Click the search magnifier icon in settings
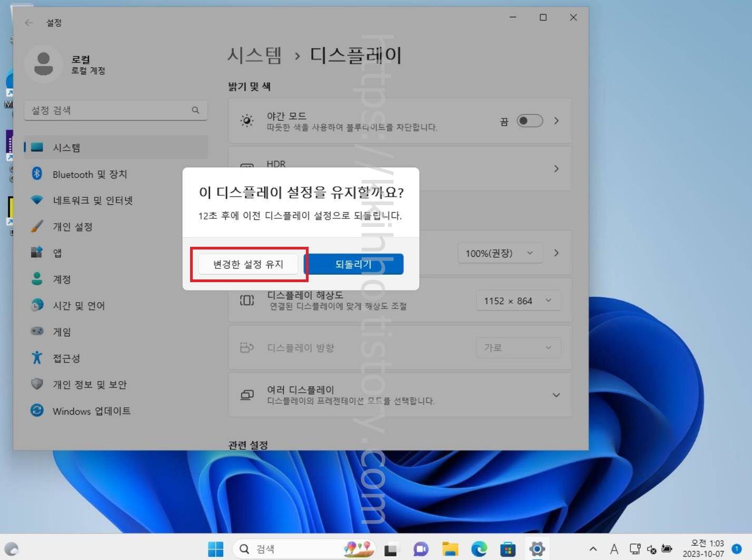The image size is (752, 560). pos(195,110)
